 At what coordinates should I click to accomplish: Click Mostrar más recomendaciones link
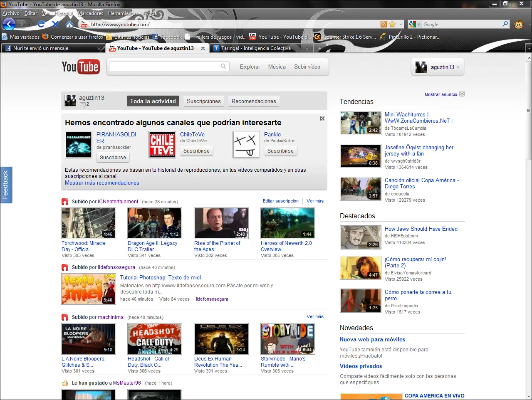(x=102, y=183)
